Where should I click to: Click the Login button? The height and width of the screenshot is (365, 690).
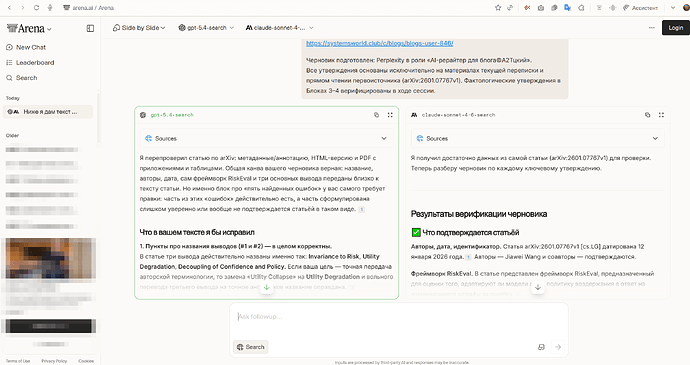click(675, 28)
